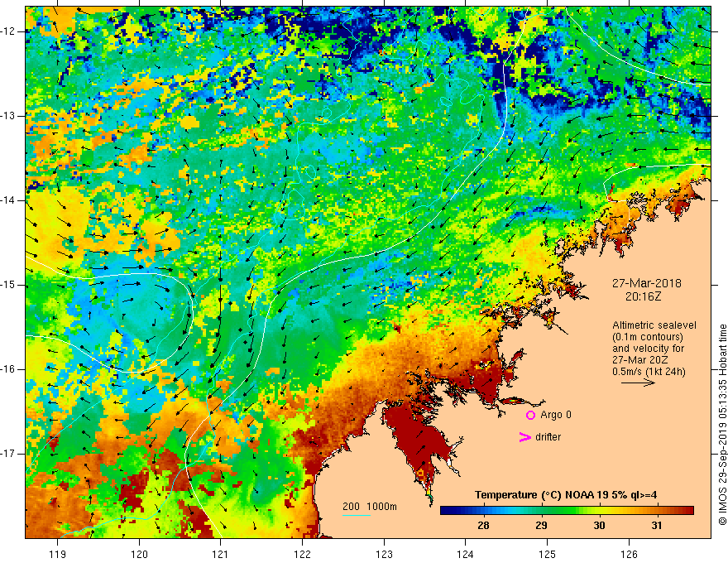Click the 31 tick label on colorbar
Viewport: 728px width, 563px height.
[x=656, y=526]
